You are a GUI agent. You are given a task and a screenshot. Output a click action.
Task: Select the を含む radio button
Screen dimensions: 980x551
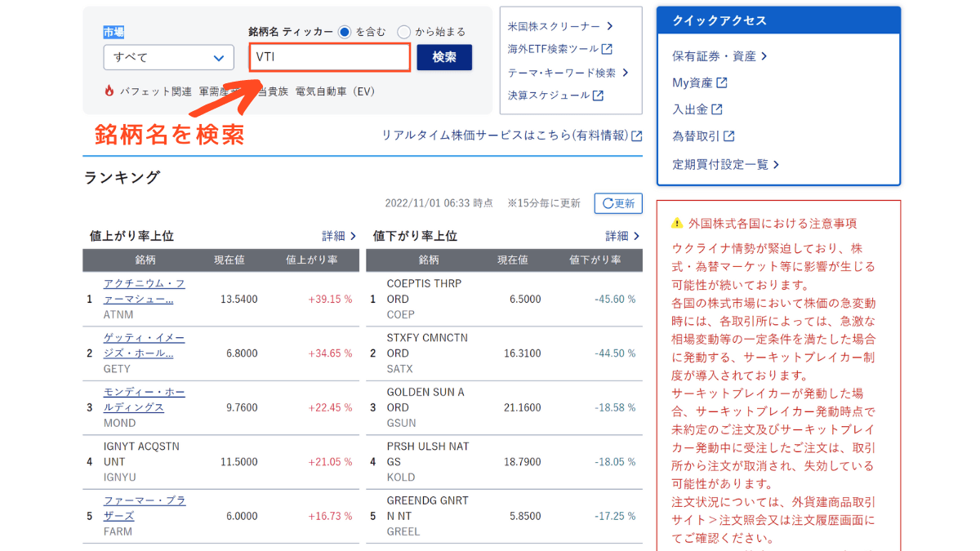[345, 32]
